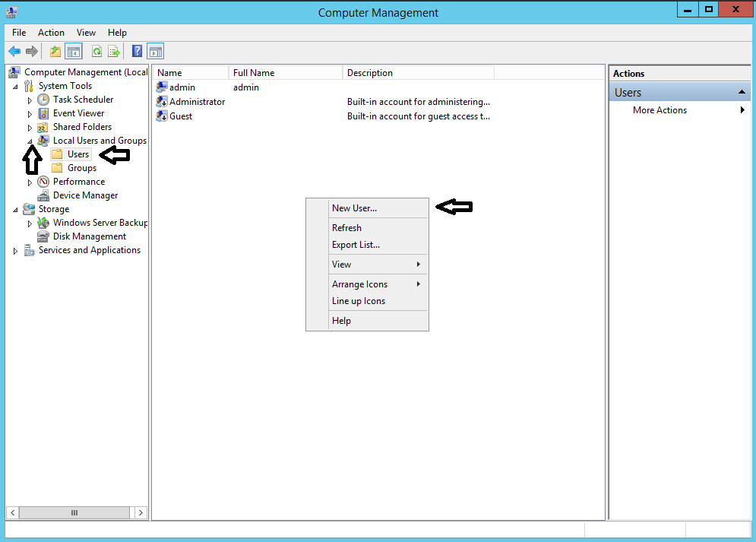Collapse the Local Users and Groups node
756x542 pixels.
point(30,141)
